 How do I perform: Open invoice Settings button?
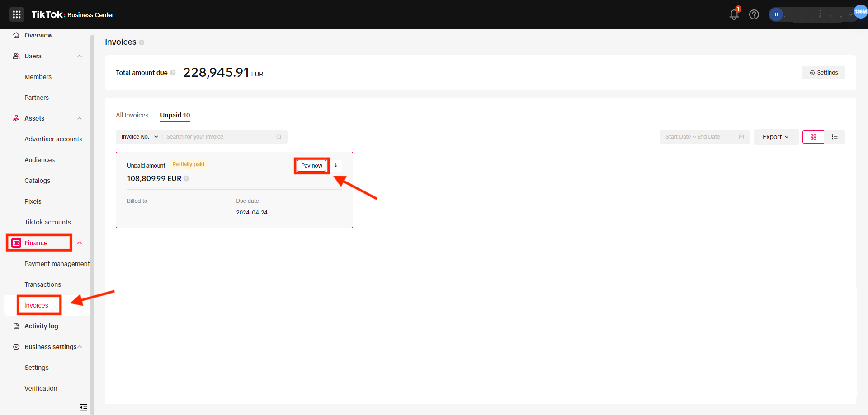(x=823, y=73)
